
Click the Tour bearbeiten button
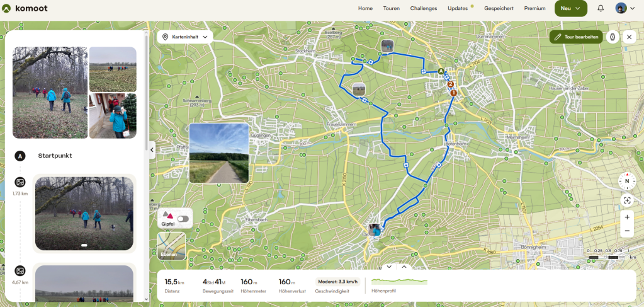576,37
